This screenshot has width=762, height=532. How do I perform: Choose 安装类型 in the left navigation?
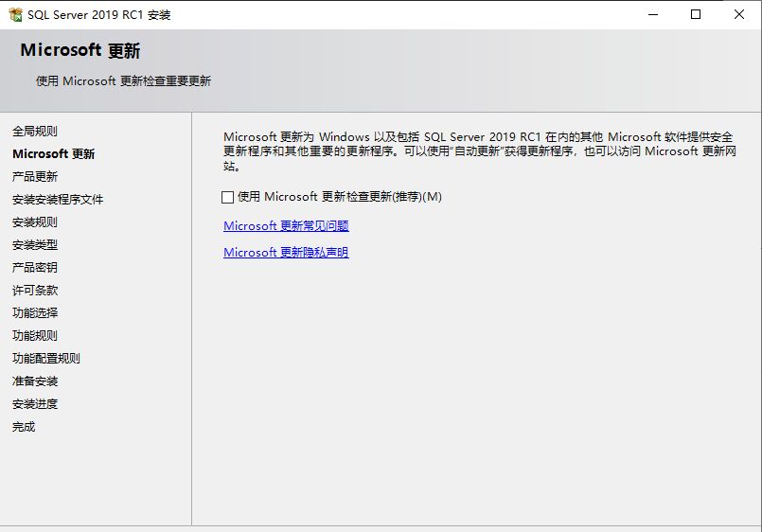[x=35, y=245]
